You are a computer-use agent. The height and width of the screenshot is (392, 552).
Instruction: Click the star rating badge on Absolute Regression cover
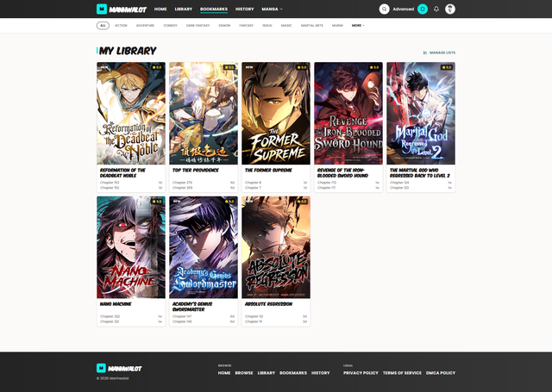pos(302,202)
